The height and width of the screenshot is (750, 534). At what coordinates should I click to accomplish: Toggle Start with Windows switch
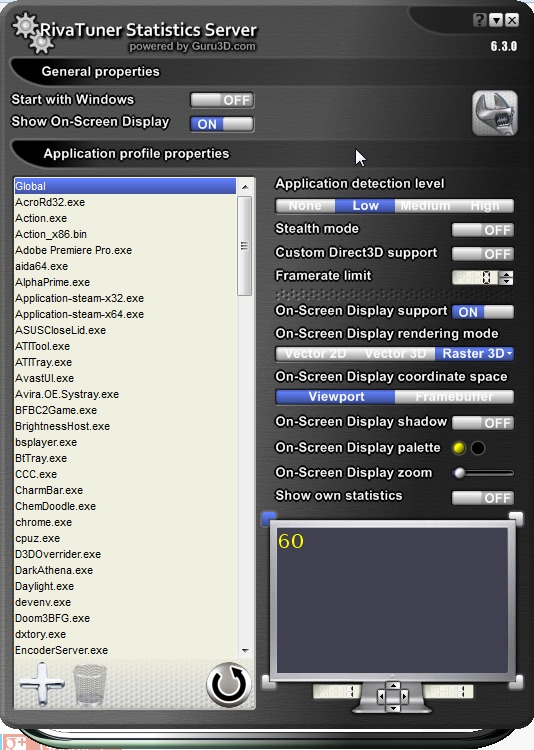(222, 100)
